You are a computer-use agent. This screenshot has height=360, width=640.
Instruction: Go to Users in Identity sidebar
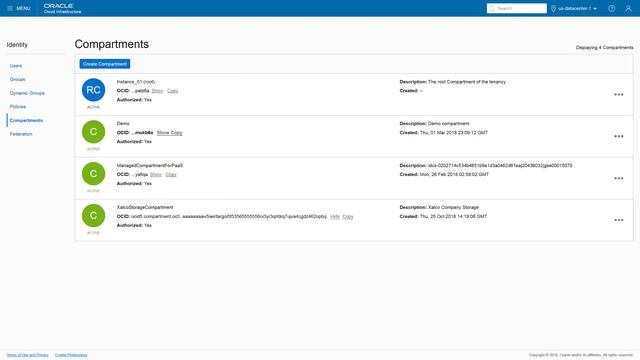click(x=16, y=66)
